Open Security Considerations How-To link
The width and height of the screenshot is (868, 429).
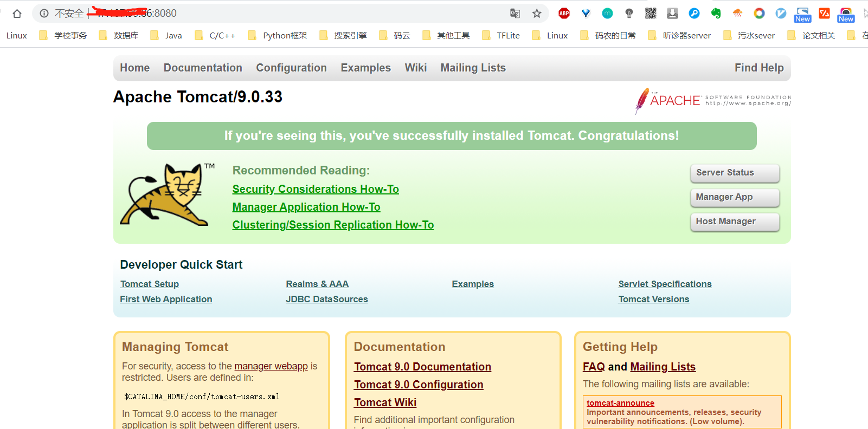pos(316,189)
